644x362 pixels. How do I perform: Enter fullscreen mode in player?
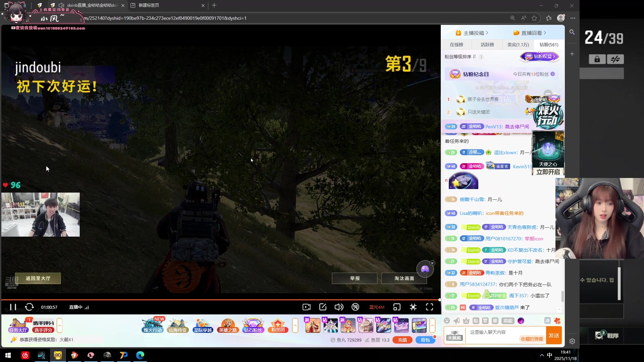click(429, 307)
